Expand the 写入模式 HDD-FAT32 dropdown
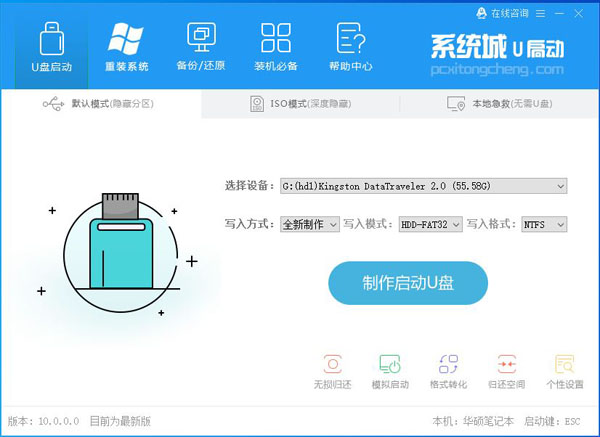The height and width of the screenshot is (437, 600). 430,224
